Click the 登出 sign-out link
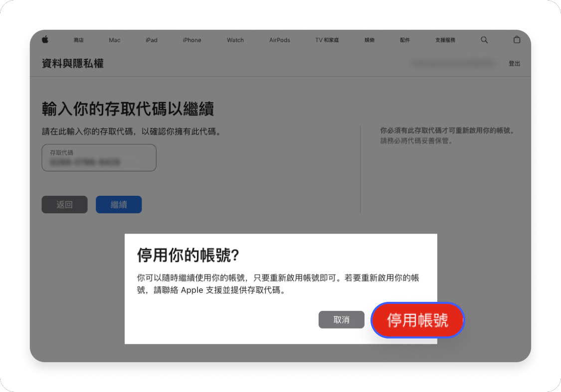This screenshot has height=392, width=561. click(x=514, y=64)
